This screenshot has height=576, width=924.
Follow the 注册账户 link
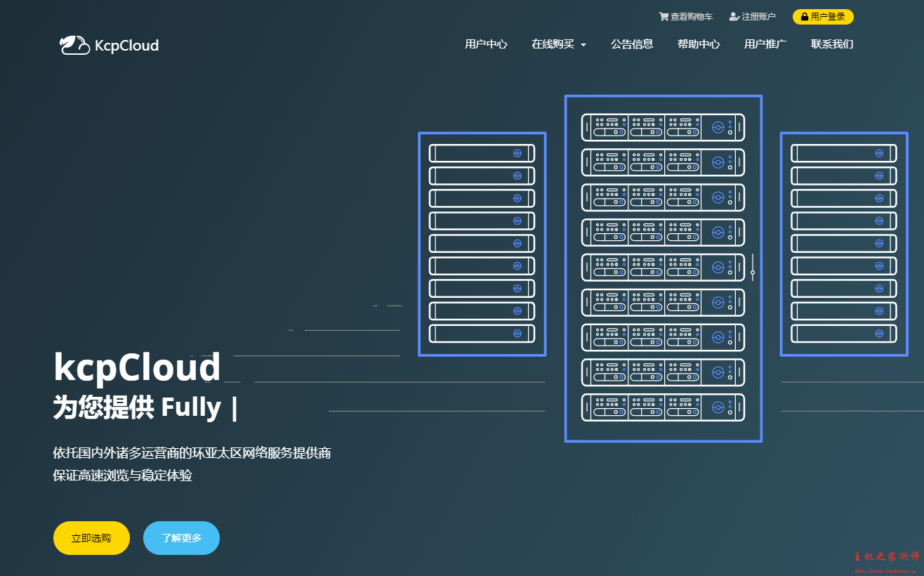coord(758,17)
